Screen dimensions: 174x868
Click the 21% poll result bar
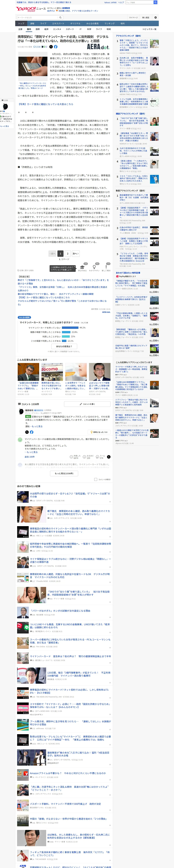[66, 336]
